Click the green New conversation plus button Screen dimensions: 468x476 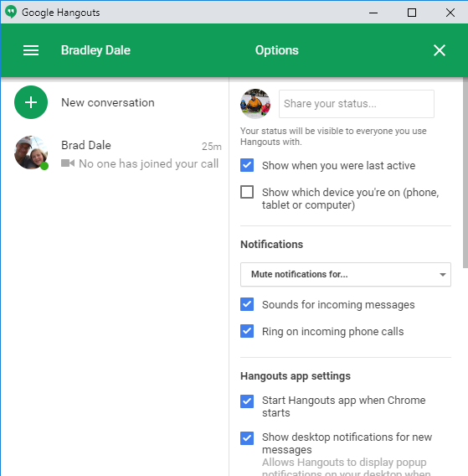(x=31, y=102)
